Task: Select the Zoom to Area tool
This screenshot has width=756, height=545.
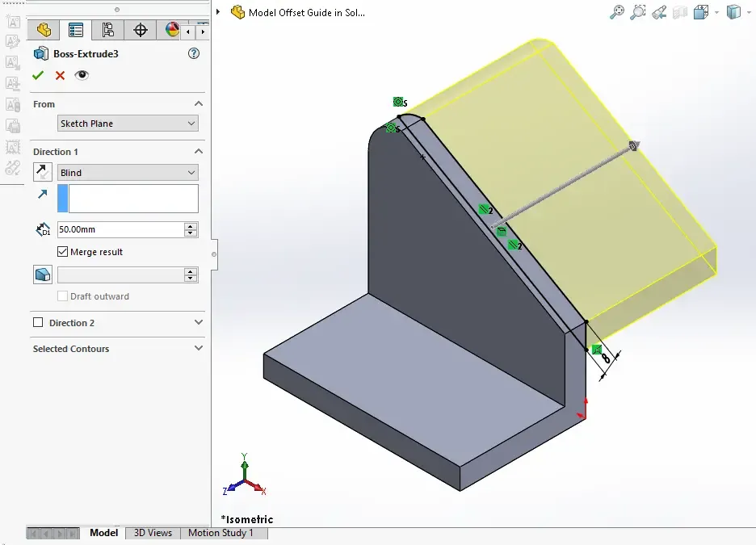Action: coord(638,12)
